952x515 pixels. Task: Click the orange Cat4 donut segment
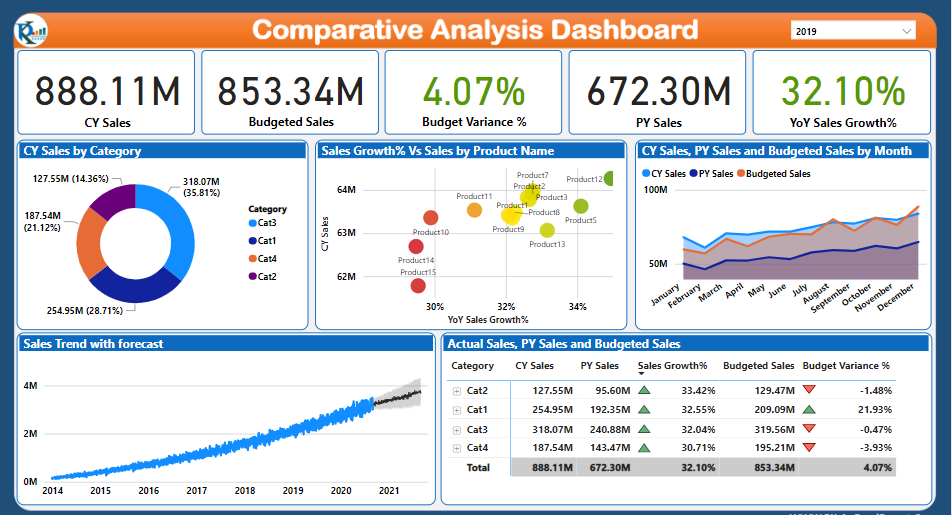[92, 244]
